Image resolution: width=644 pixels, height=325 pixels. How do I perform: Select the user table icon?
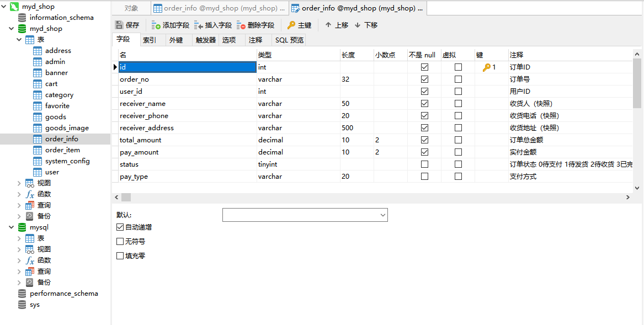click(38, 172)
